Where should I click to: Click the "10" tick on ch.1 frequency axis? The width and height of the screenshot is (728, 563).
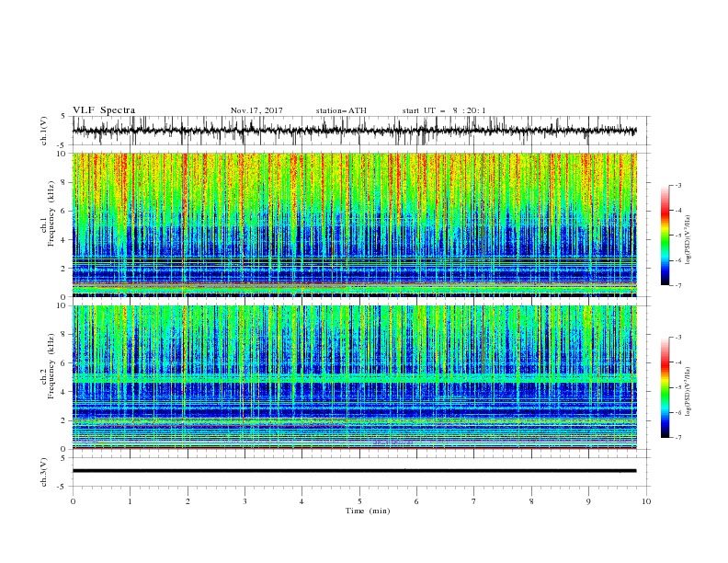coord(63,154)
